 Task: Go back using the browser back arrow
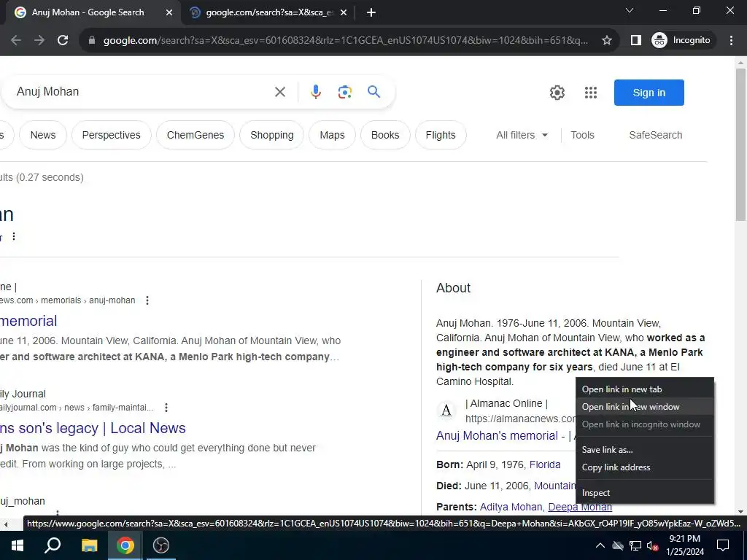tap(16, 41)
